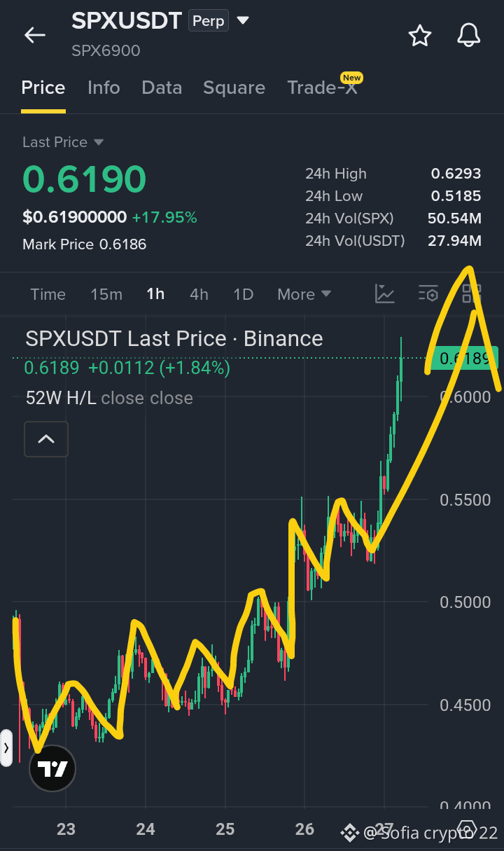Open chart settings icon next to indicators
The height and width of the screenshot is (851, 504).
428,293
